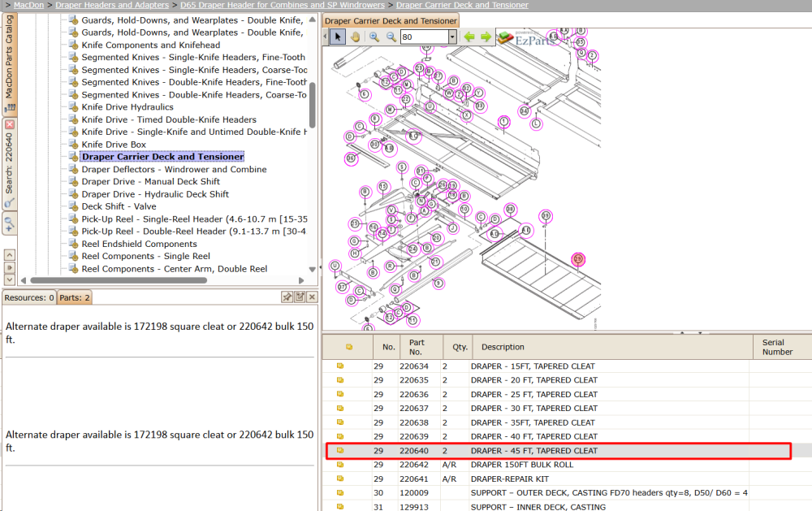Screen dimensions: 812x511
Task: Click callout 1 in the parts diagram
Action: [x=504, y=122]
